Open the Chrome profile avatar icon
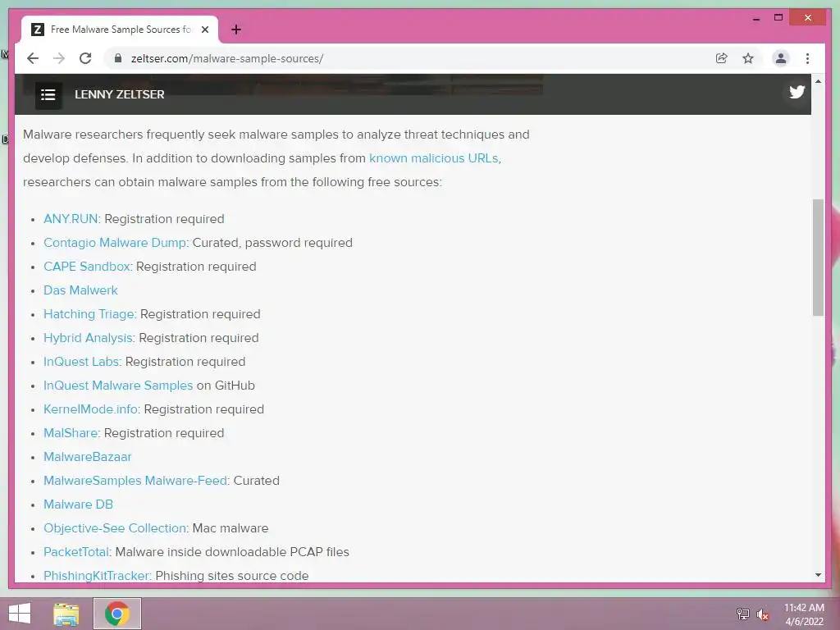This screenshot has width=840, height=630. pyautogui.click(x=781, y=58)
